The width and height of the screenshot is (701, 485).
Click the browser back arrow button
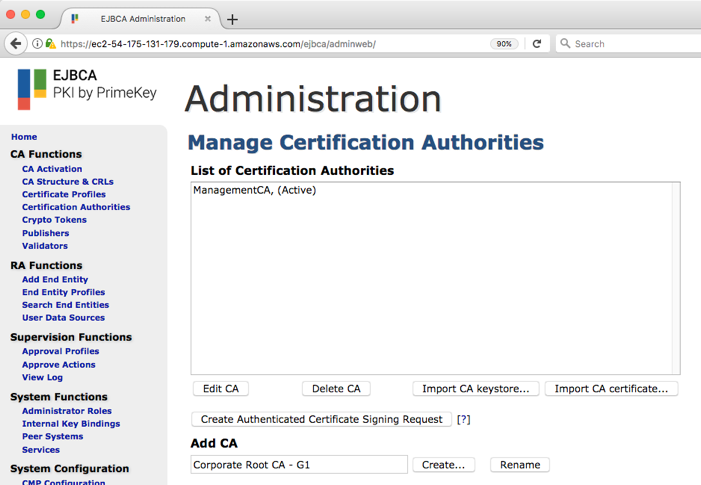(16, 44)
